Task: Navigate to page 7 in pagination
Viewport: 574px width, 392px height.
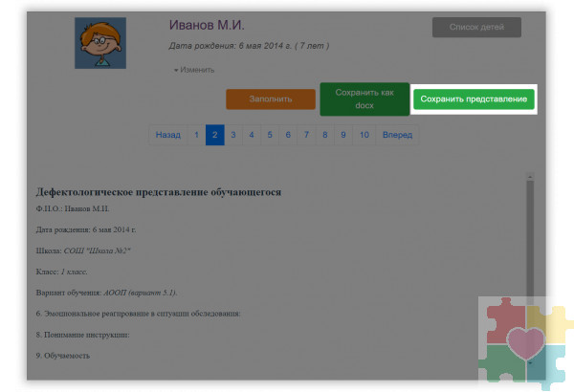Action: pos(306,136)
